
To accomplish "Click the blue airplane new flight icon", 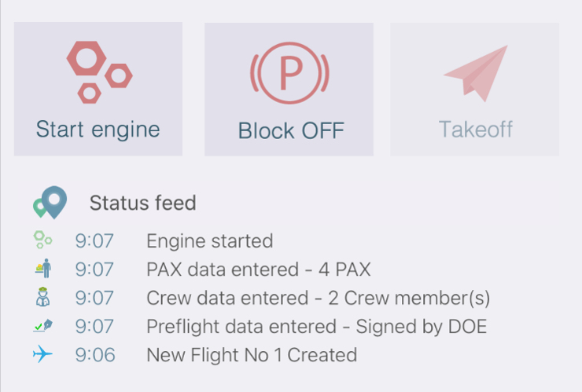I will [x=42, y=354].
